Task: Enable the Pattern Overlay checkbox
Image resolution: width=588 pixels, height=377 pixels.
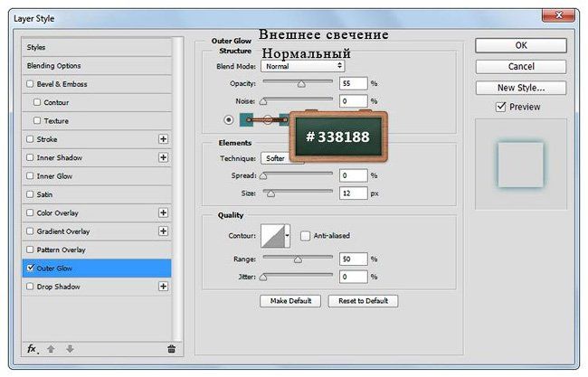Action: pyautogui.click(x=30, y=250)
